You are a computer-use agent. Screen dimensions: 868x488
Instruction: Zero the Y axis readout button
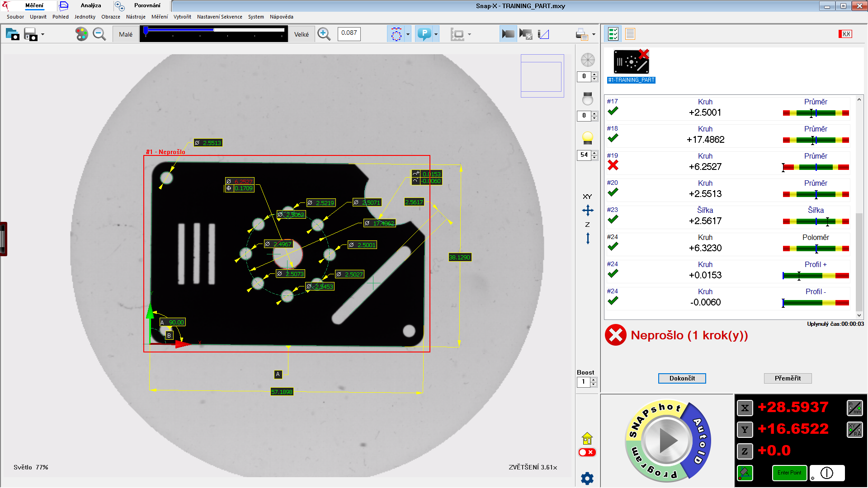[745, 429]
